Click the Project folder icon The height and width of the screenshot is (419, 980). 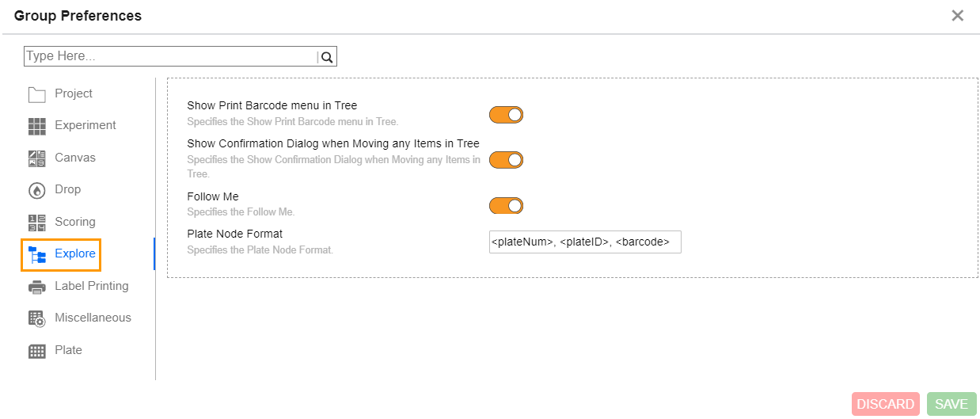[x=37, y=94]
